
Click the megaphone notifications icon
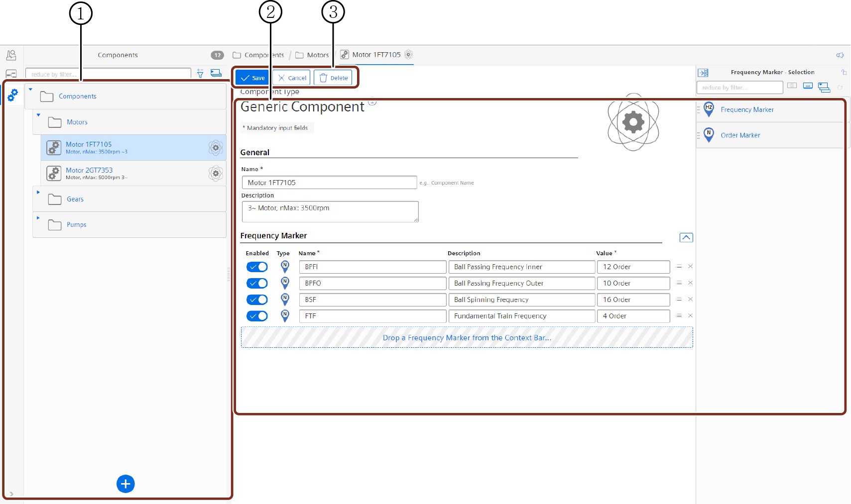840,55
